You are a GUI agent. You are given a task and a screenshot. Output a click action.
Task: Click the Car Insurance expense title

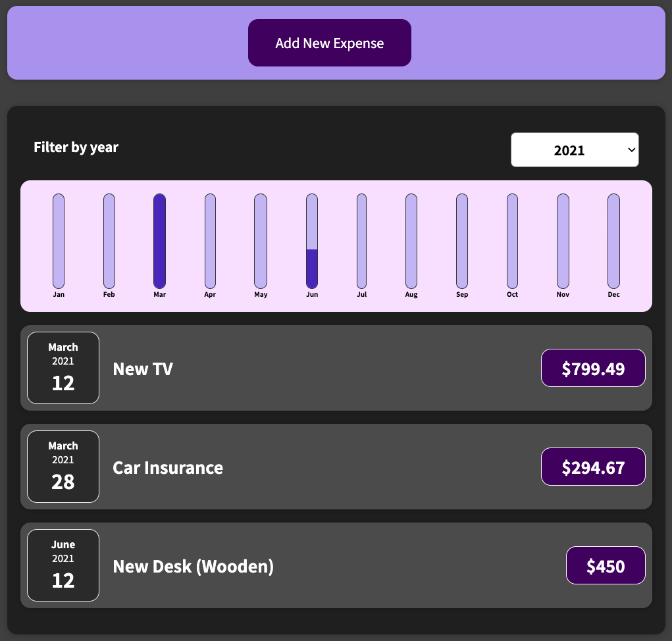click(168, 467)
